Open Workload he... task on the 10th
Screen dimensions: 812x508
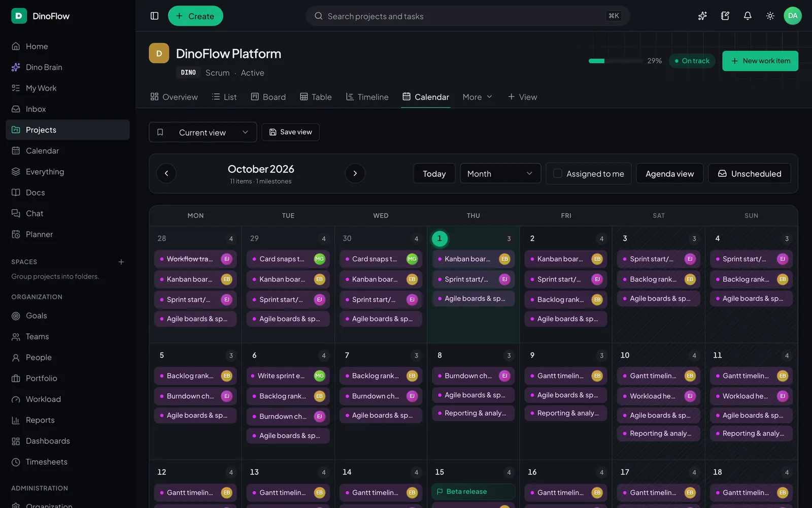click(x=658, y=396)
